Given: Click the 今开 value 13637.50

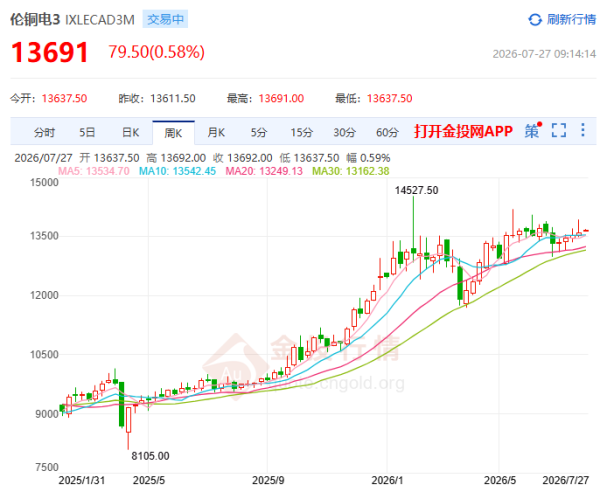Looking at the screenshot, I should click(64, 98).
